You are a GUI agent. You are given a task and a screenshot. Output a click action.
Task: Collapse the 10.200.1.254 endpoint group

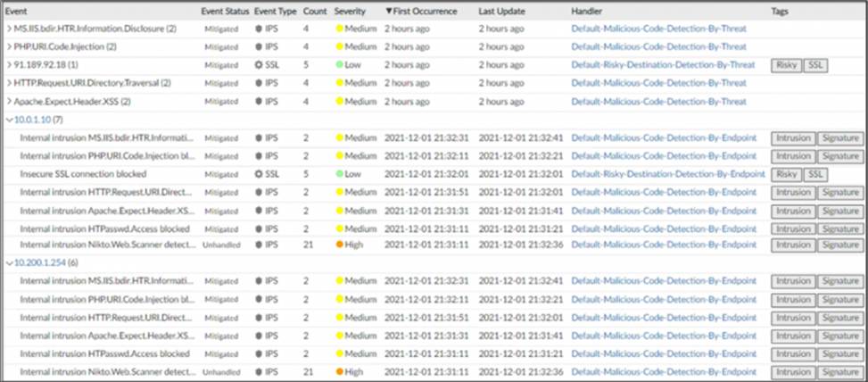pos(10,263)
